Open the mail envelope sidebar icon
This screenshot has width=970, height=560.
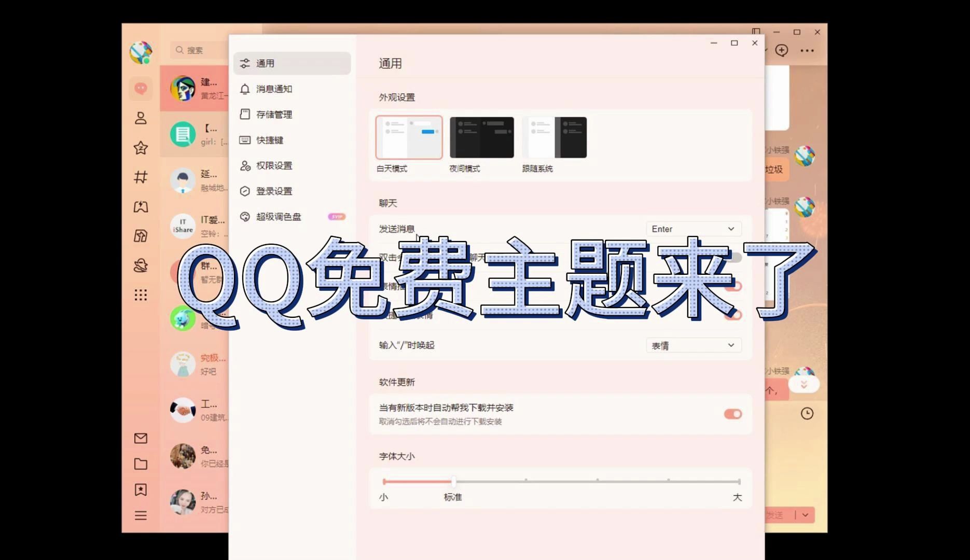point(141,438)
